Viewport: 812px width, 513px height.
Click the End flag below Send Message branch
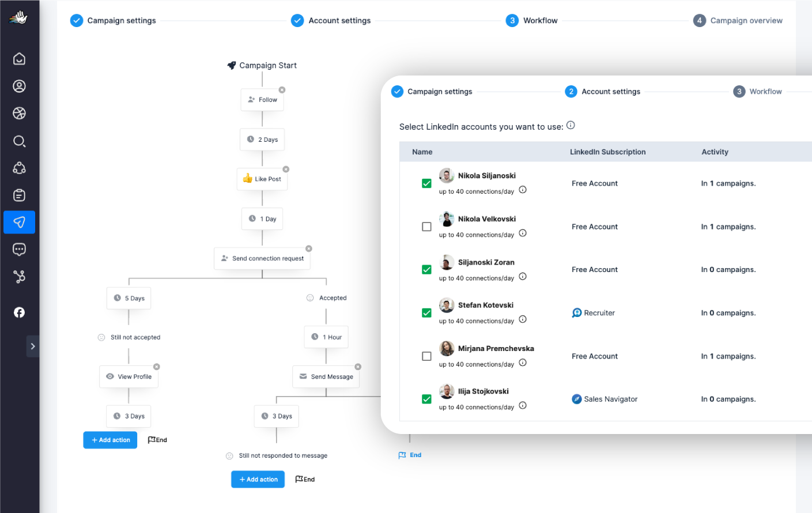tap(410, 455)
